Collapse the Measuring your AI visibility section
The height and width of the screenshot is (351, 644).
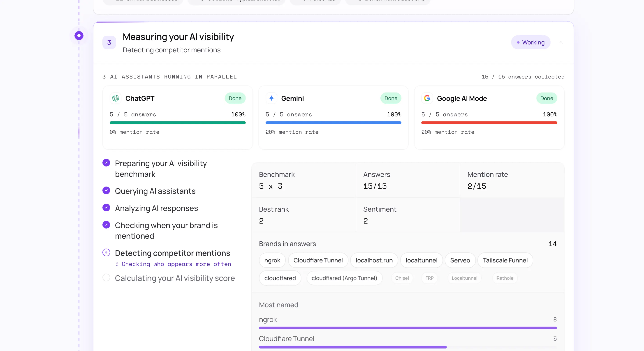tap(561, 42)
